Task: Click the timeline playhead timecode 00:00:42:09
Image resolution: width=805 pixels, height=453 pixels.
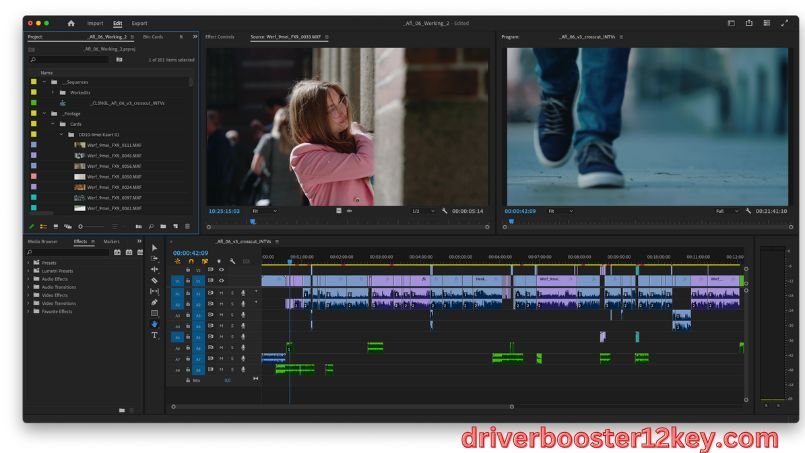Action: pos(190,253)
